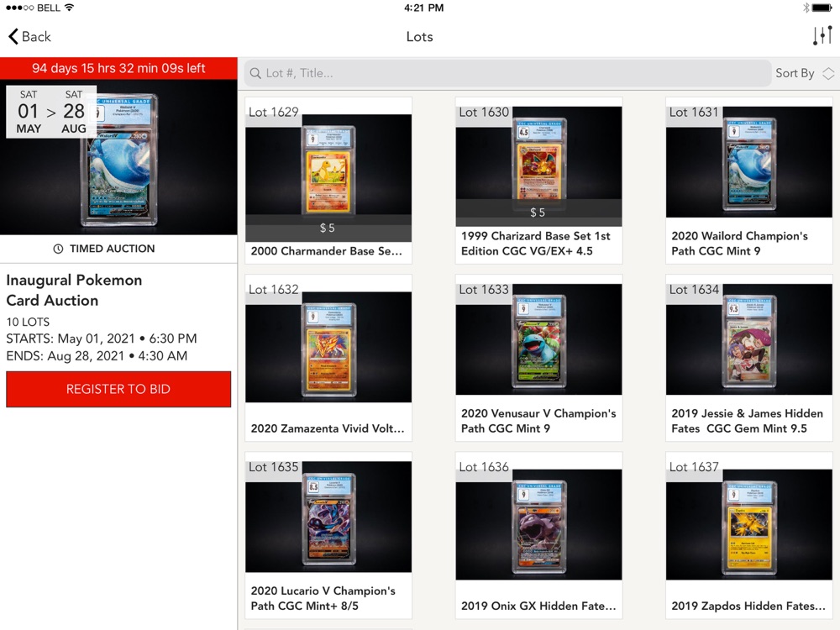
Task: Click the search magnifier icon
Action: point(255,73)
